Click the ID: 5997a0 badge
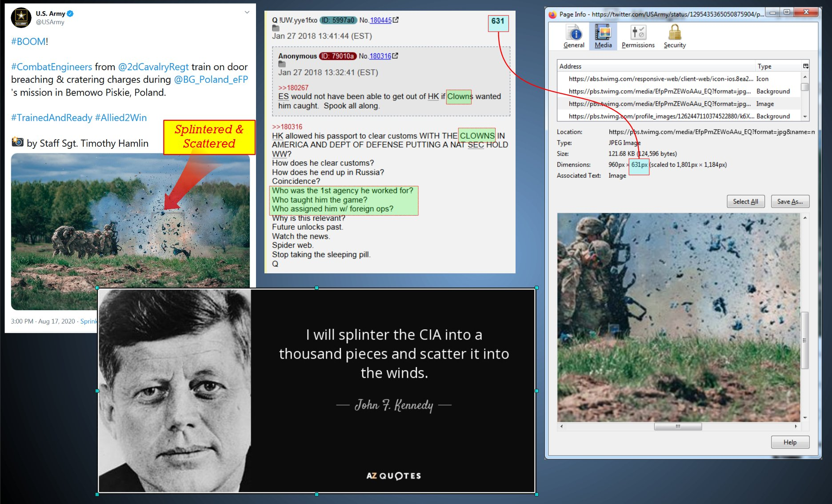 [338, 20]
